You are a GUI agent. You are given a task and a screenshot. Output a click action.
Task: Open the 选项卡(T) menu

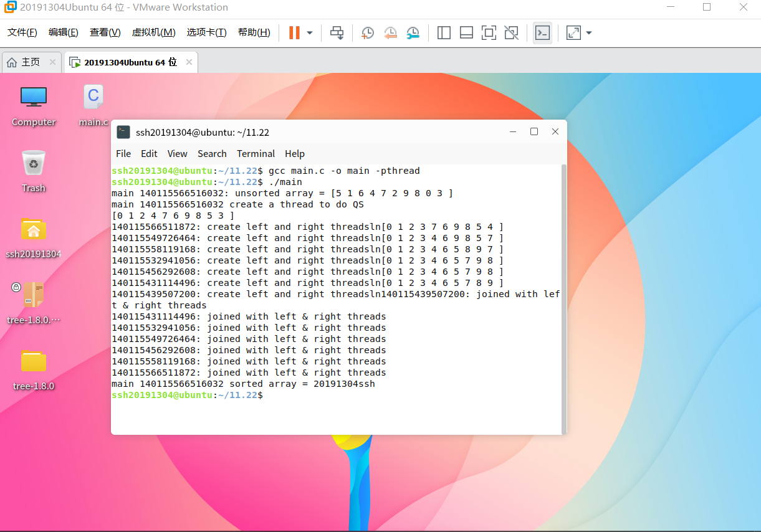(207, 32)
